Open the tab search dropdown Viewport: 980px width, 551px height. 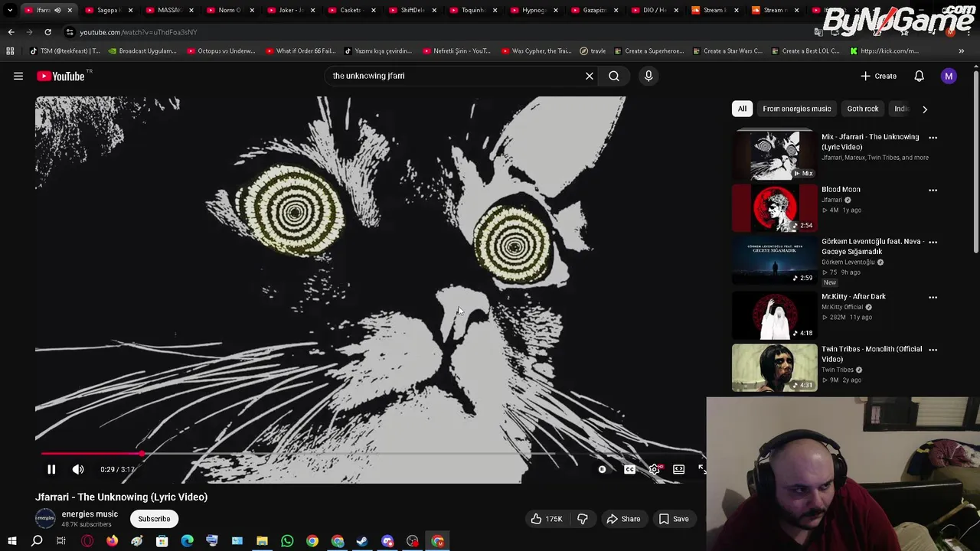pos(10,10)
